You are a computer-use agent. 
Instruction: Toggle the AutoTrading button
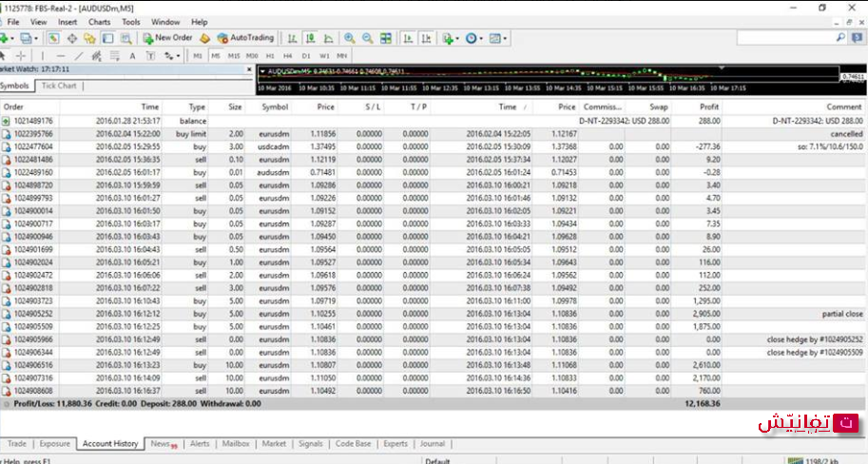[x=246, y=38]
